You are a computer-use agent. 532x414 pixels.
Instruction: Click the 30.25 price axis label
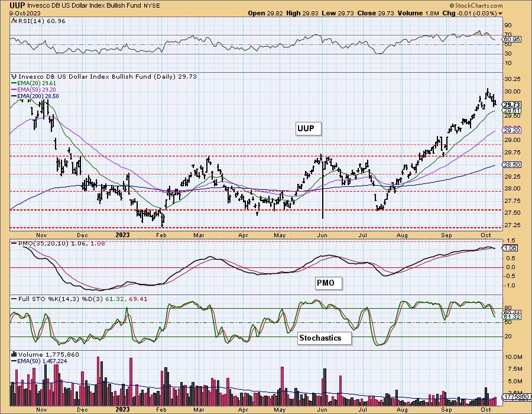512,79
